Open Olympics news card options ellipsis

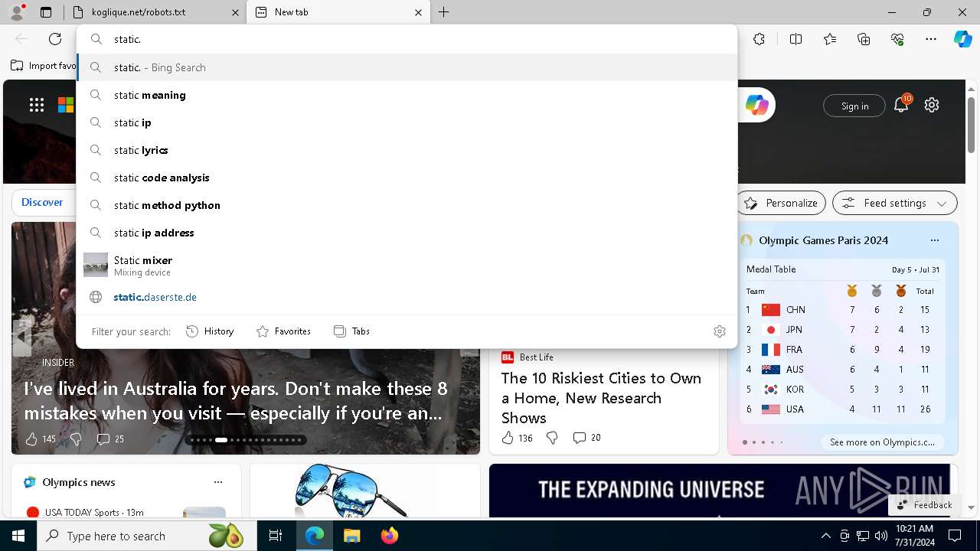click(218, 482)
